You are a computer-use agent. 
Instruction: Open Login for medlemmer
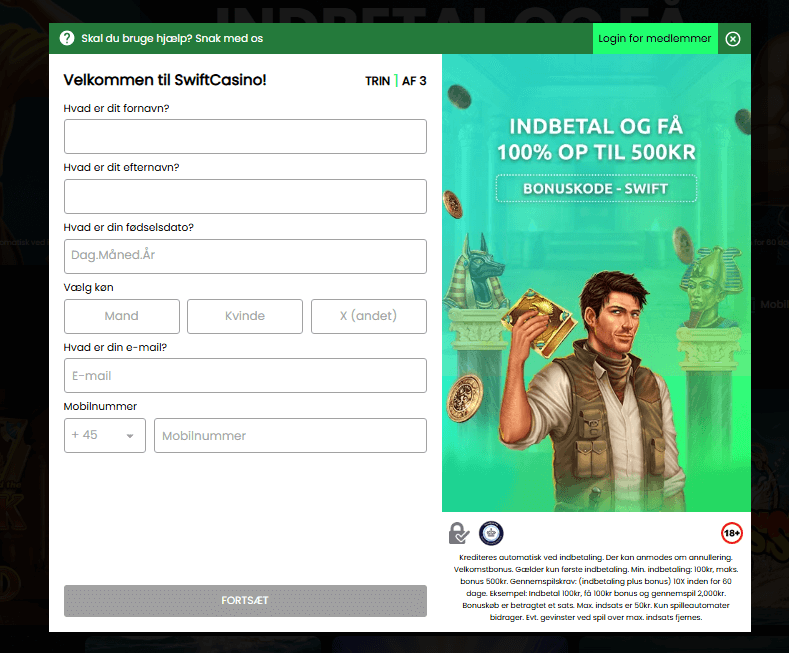tap(654, 39)
